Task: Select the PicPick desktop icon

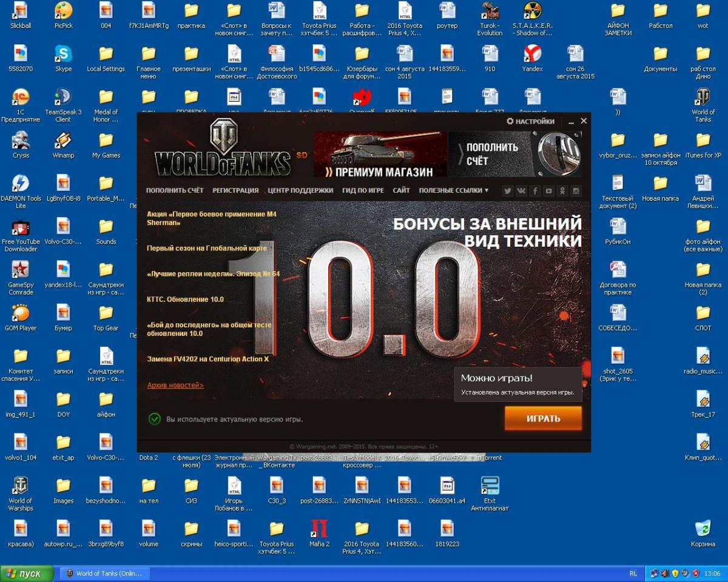Action: point(63,15)
